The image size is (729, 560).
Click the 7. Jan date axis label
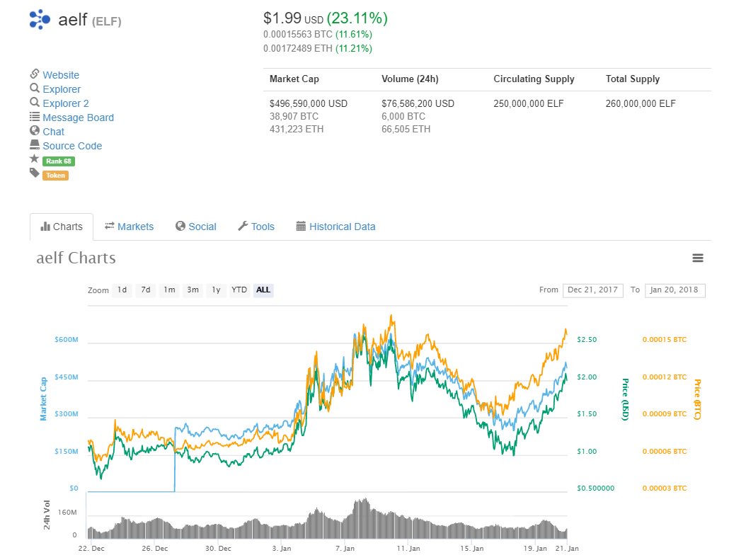pyautogui.click(x=345, y=549)
